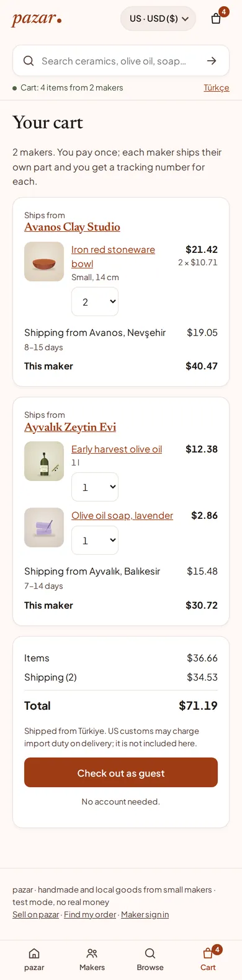The image size is (242, 980).
Task: Open the Find my order link
Action: pos(90,914)
